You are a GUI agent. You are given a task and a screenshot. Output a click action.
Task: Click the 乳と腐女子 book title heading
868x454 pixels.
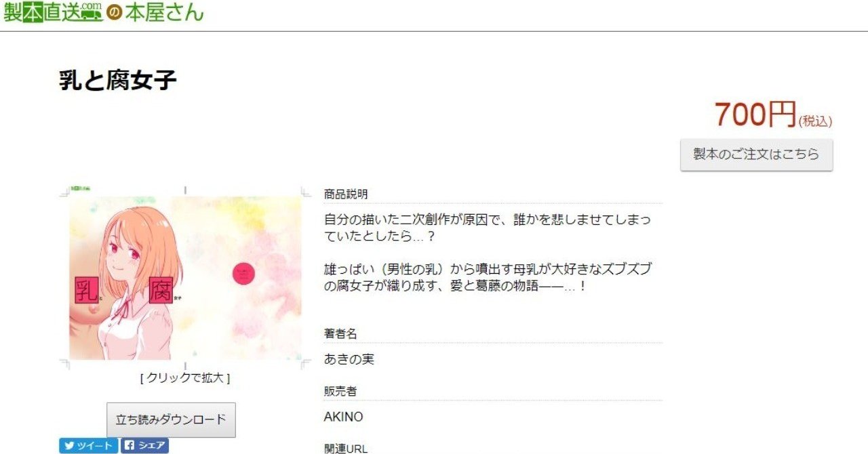coord(118,81)
